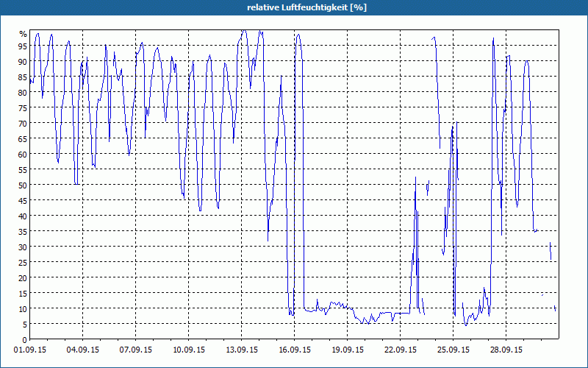Screen dimensions: 588x368
Task: Click the y-axis value 85
Action: [x=23, y=77]
